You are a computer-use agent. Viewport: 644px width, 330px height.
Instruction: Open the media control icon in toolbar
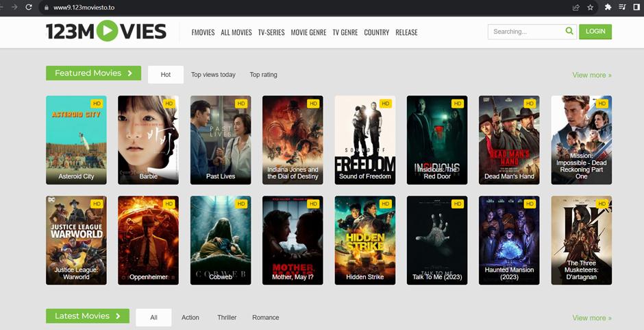[622, 7]
